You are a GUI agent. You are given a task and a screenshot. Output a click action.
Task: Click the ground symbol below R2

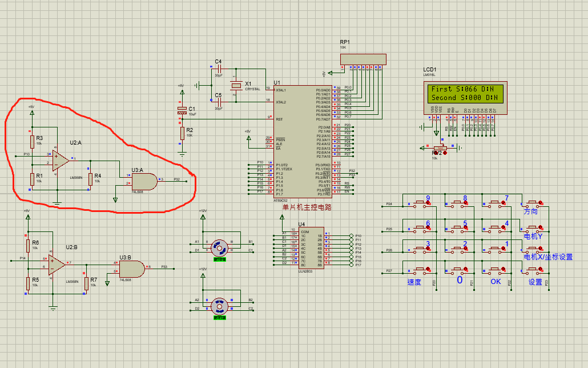pyautogui.click(x=182, y=154)
